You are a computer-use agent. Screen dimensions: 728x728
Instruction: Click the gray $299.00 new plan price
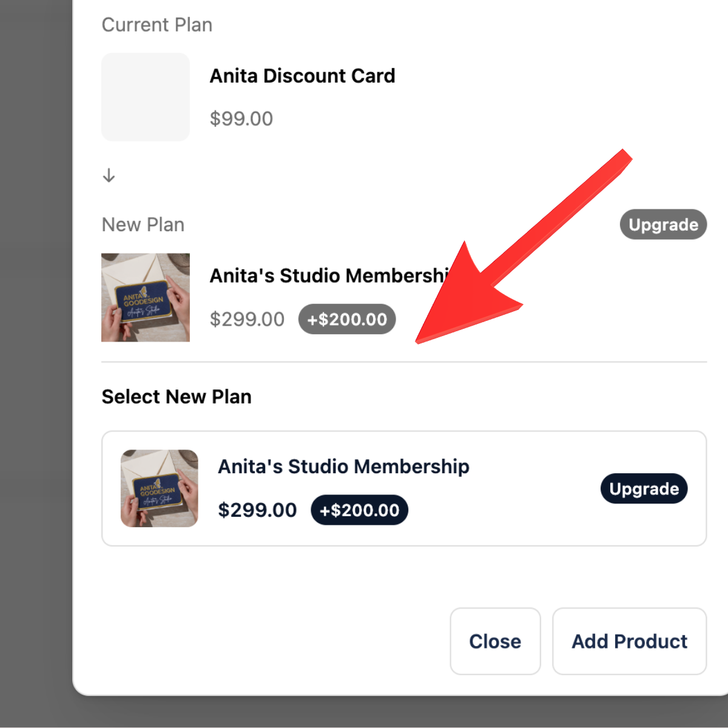247,319
